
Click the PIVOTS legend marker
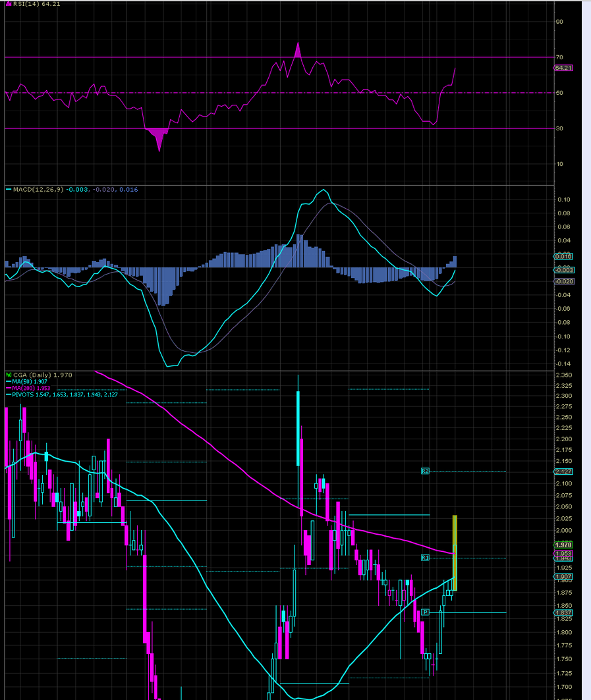[8, 394]
